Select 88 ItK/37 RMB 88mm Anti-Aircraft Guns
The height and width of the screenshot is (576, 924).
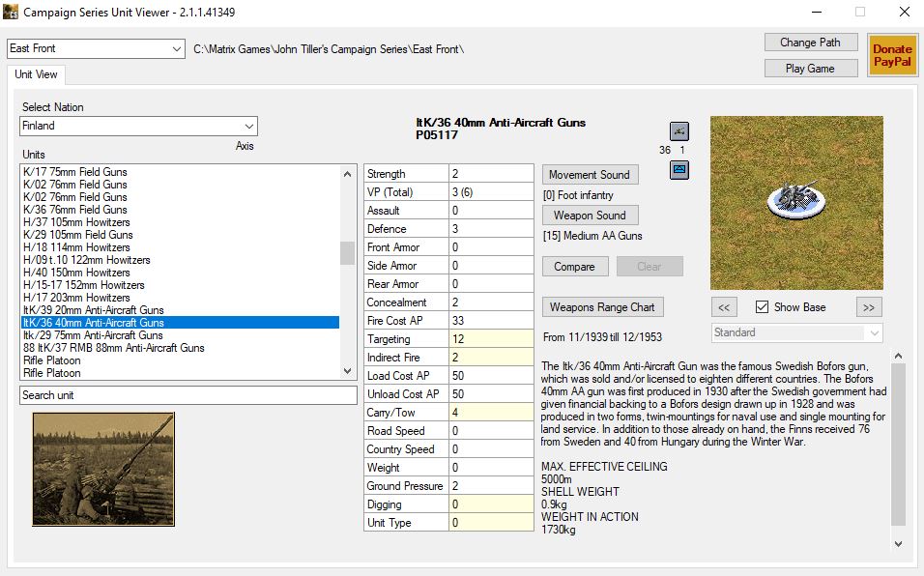pyautogui.click(x=181, y=348)
